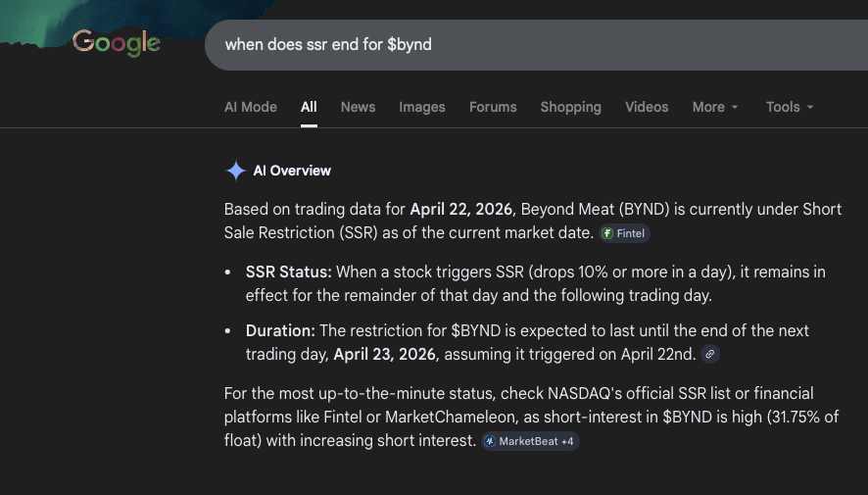Click the bold April 22, 2026 date
868x495 pixels.
point(460,210)
